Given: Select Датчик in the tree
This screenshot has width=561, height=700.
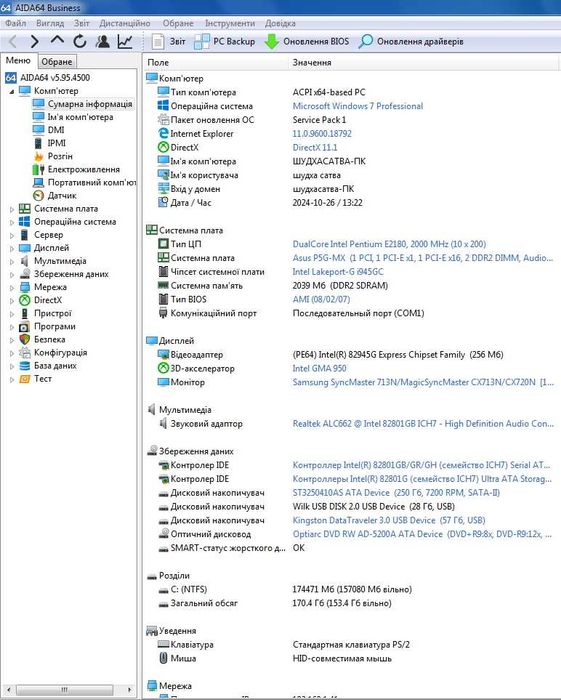Looking at the screenshot, I should pos(62,196).
